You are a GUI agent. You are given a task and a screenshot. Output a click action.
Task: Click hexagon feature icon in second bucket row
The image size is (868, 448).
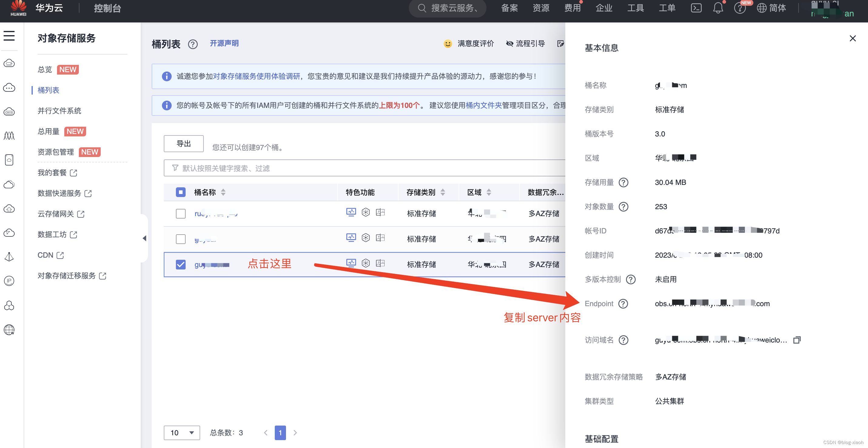tap(365, 238)
